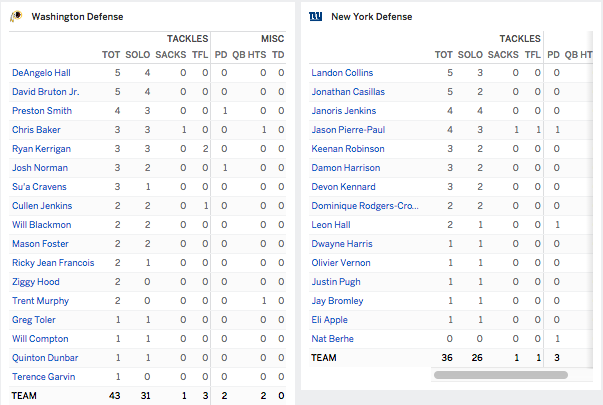Open Janoris Jenkins profile link
This screenshot has width=603, height=405.
click(343, 111)
